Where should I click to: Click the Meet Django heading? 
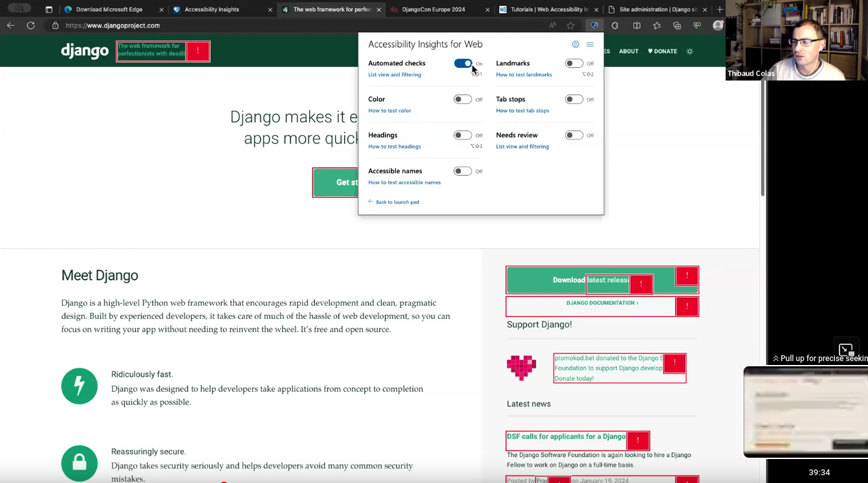pos(100,276)
